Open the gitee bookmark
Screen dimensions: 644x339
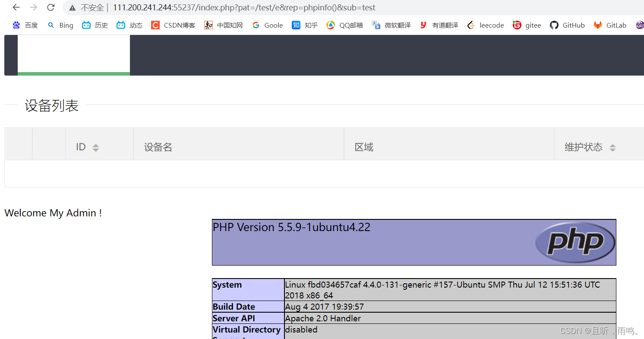(x=527, y=25)
